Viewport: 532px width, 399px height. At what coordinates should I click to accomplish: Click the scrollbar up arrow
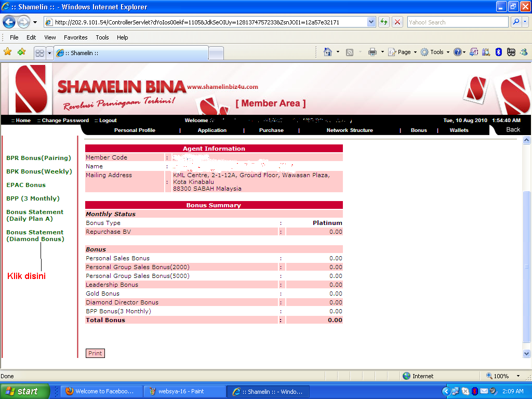point(526,140)
